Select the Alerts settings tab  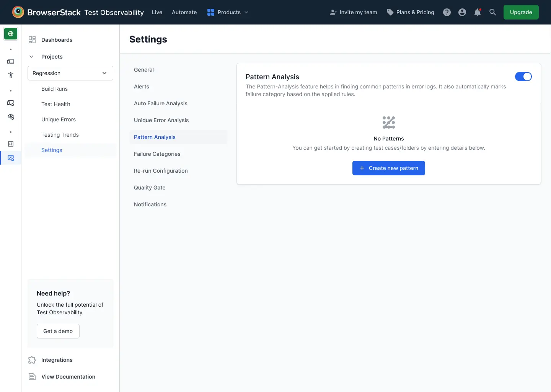[x=178, y=87]
